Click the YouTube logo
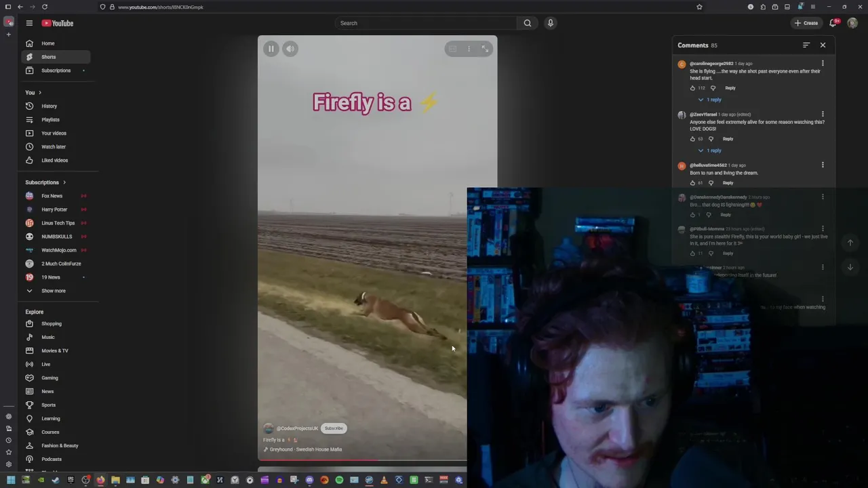Image resolution: width=868 pixels, height=488 pixels. click(x=58, y=23)
